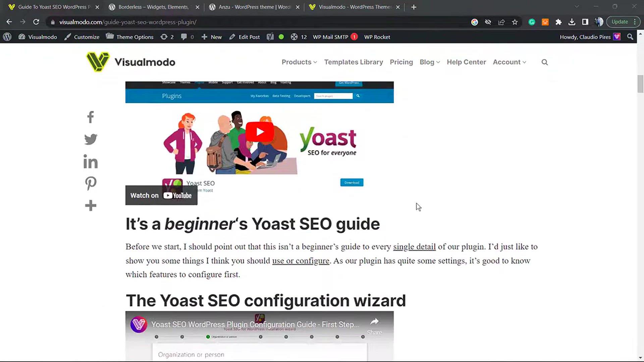This screenshot has height=362, width=644.
Task: Follow the 'single detail' link
Action: point(414,247)
